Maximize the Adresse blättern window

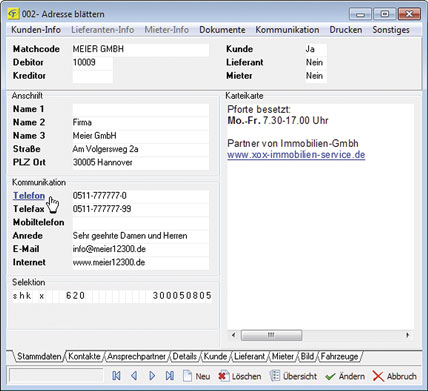(x=384, y=14)
